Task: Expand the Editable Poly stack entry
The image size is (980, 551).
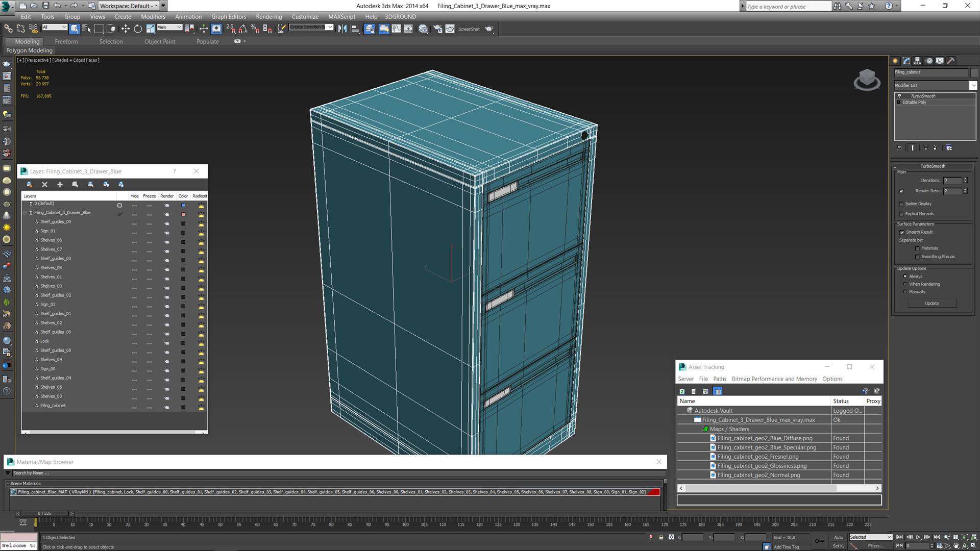Action: [x=899, y=103]
